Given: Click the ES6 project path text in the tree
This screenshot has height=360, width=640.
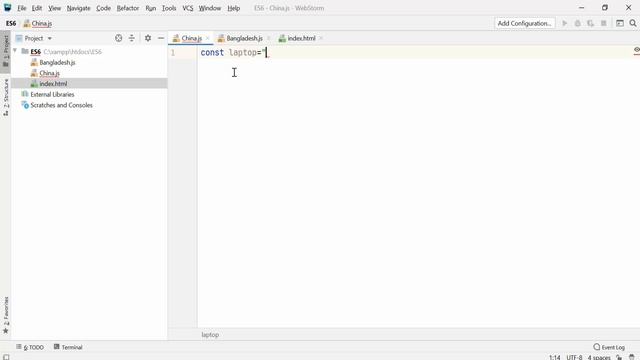Looking at the screenshot, I should point(73,52).
